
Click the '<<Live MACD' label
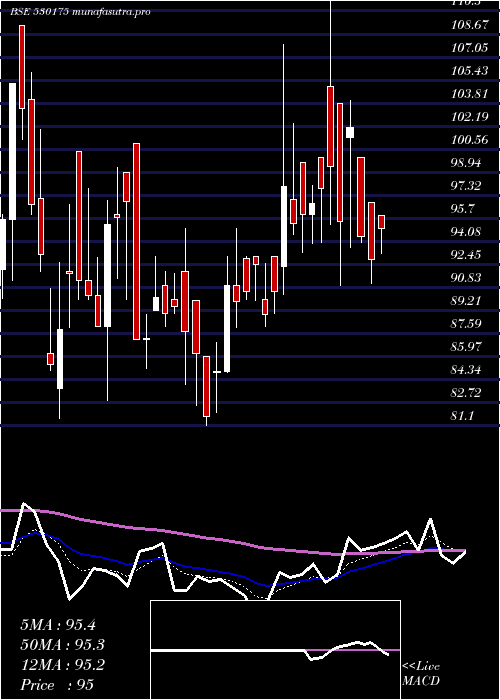(x=421, y=674)
